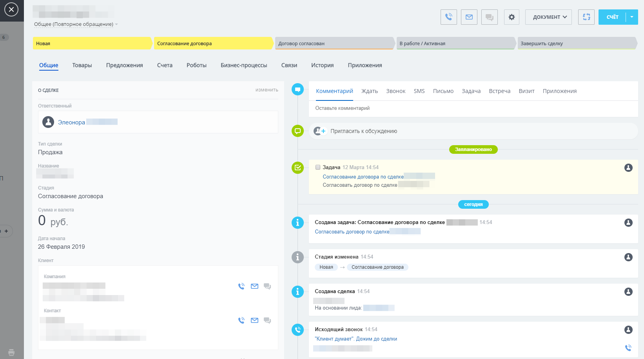Click user avatar on planned Задача entry
The image size is (644, 359).
628,168
